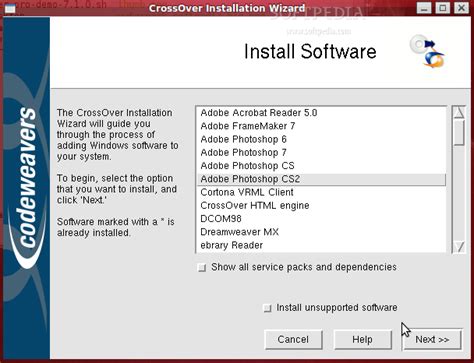Click the Cancel button
Viewport: 474px width, 363px height.
[293, 340]
